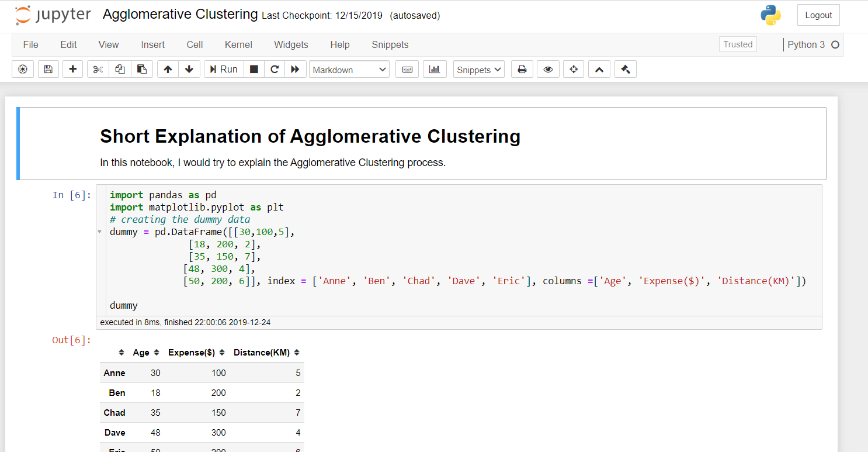868x452 pixels.
Task: Toggle sorting on Expense($) column header
Action: (223, 352)
